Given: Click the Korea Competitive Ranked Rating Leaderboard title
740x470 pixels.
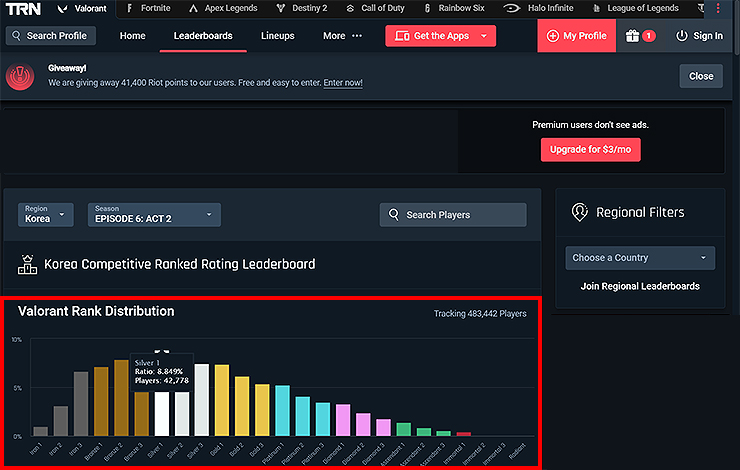Looking at the screenshot, I should (x=179, y=264).
